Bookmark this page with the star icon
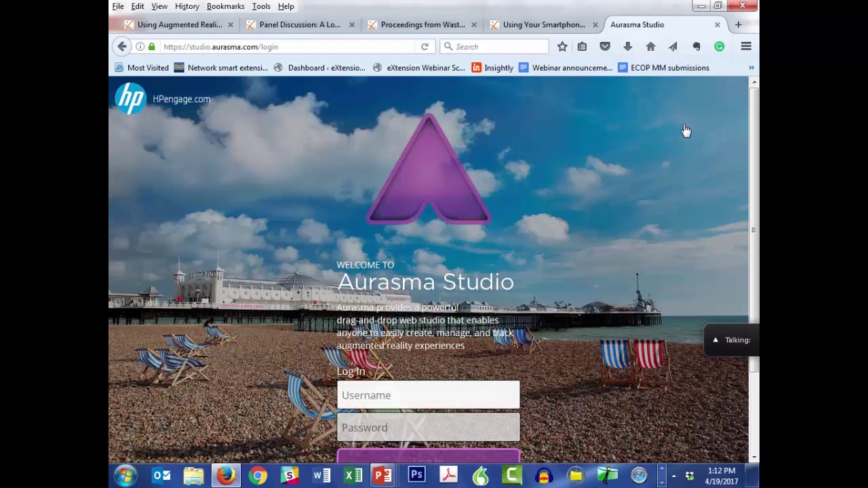The height and width of the screenshot is (488, 868). (562, 47)
